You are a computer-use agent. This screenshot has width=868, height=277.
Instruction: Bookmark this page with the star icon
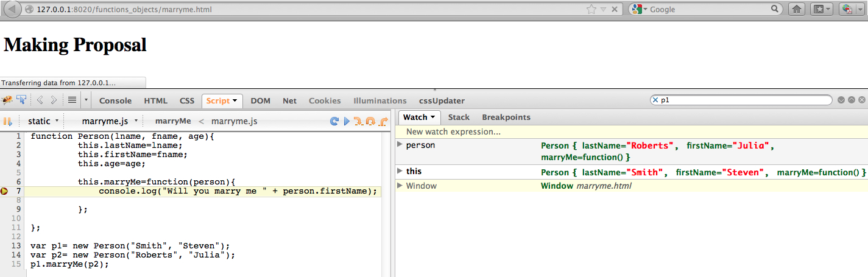coord(591,9)
